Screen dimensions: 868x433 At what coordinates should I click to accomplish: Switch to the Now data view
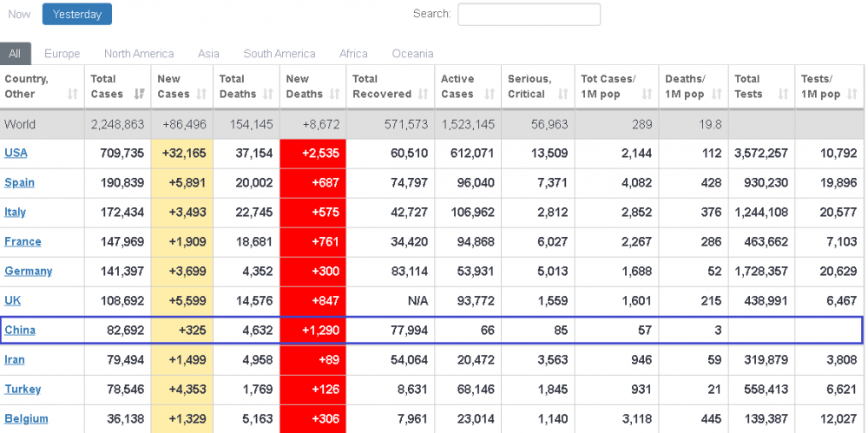[19, 15]
